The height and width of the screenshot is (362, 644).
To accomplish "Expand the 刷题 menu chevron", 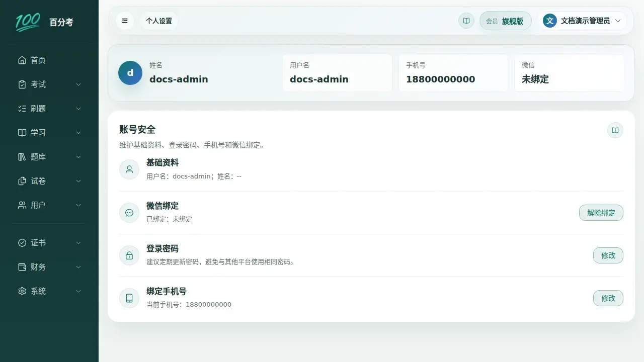I will (78, 109).
